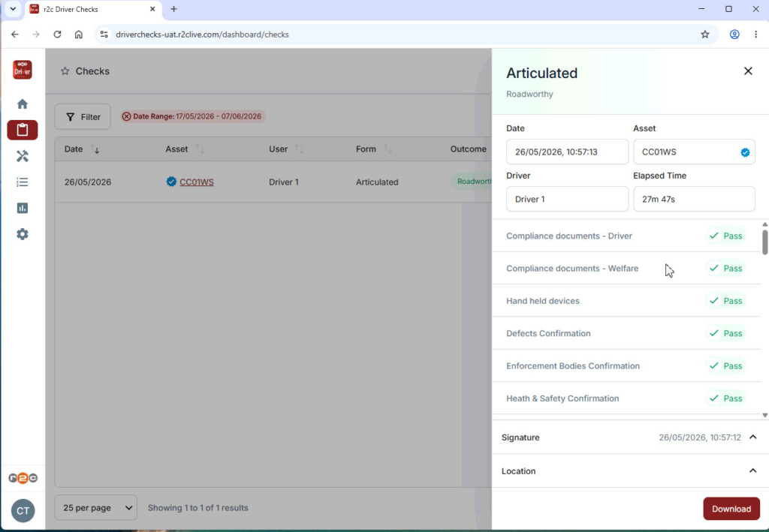Click the Showing 1 to 1 of 1 results text
The height and width of the screenshot is (532, 769).
198,507
